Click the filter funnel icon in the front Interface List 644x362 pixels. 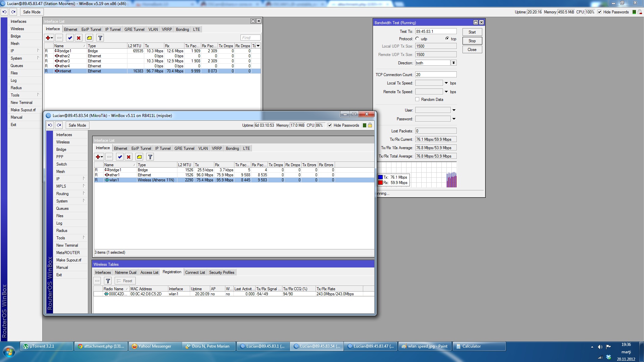coord(150,157)
